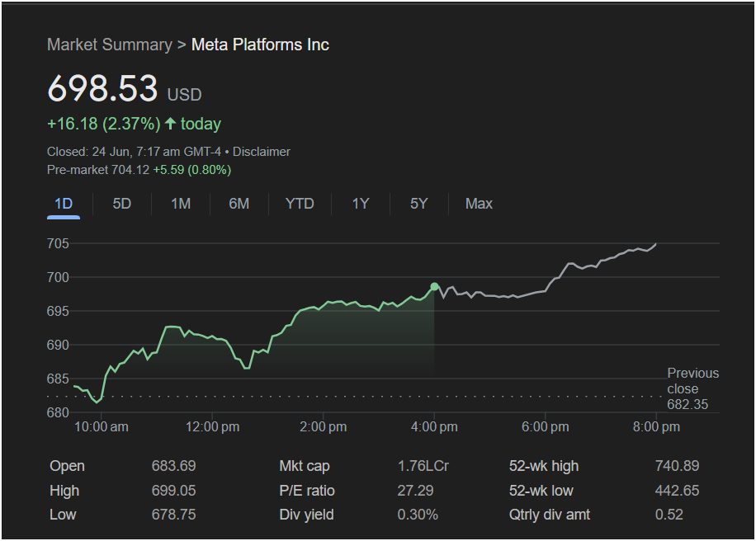Click the 10:00 am axis label
This screenshot has width=756, height=541.
[x=102, y=427]
